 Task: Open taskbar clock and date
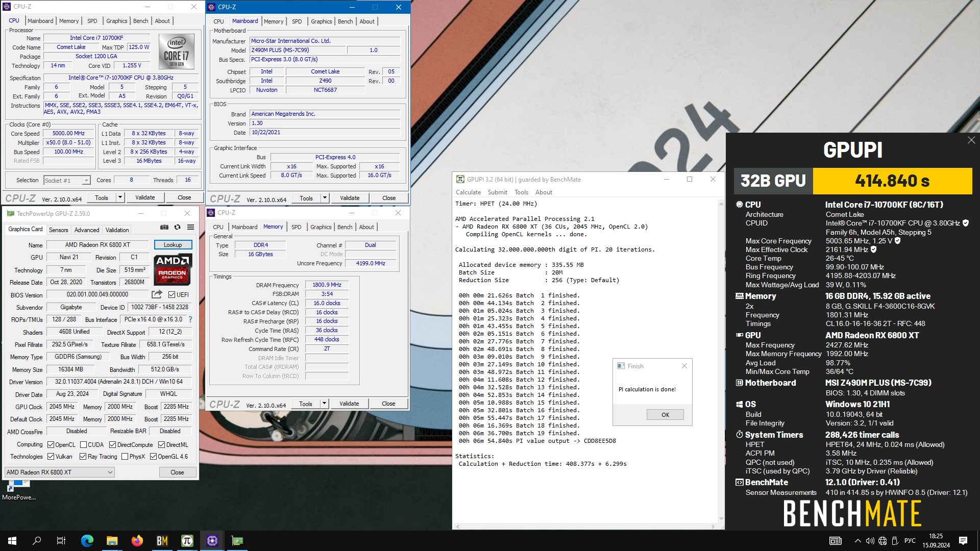[936, 541]
